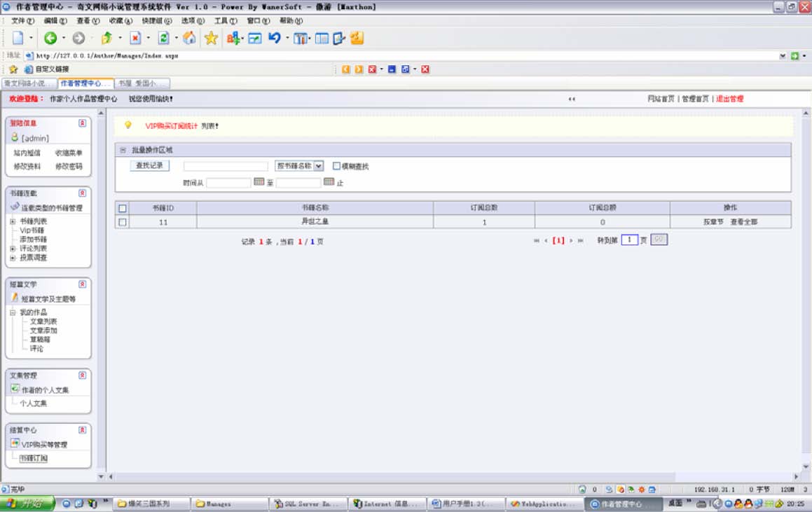This screenshot has width=812, height=512.
Task: Select 文章列表 under 我的作品
Action: pos(43,322)
